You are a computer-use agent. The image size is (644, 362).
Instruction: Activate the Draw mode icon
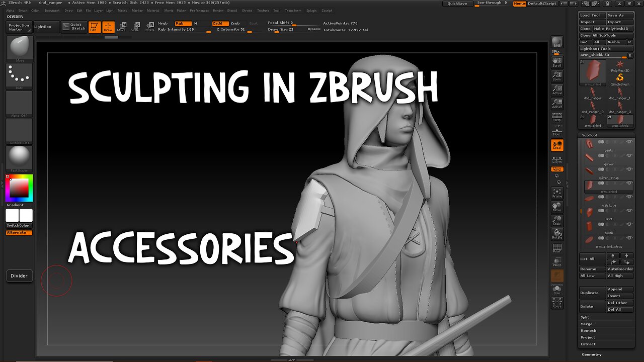[108, 27]
